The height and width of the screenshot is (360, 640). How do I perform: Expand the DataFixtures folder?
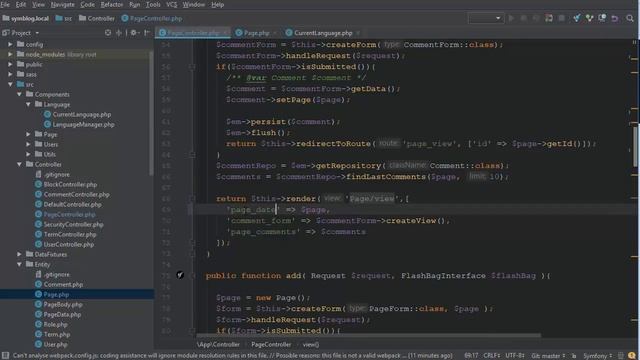[19, 254]
